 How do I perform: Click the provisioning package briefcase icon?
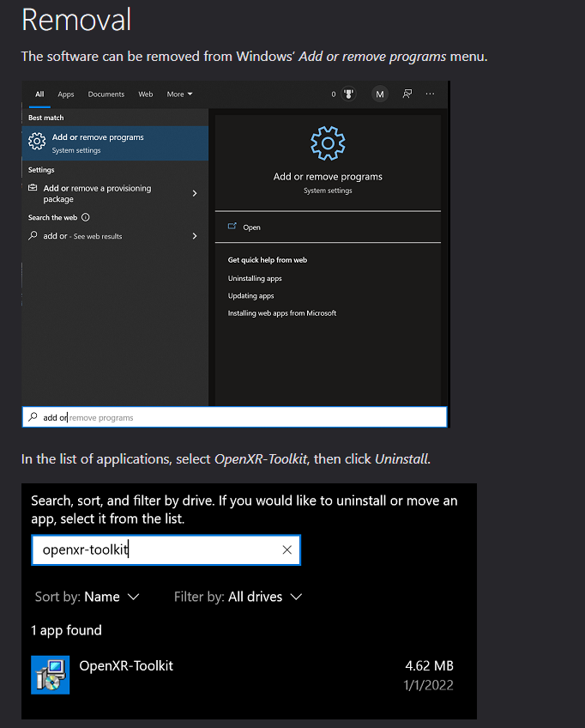(33, 187)
